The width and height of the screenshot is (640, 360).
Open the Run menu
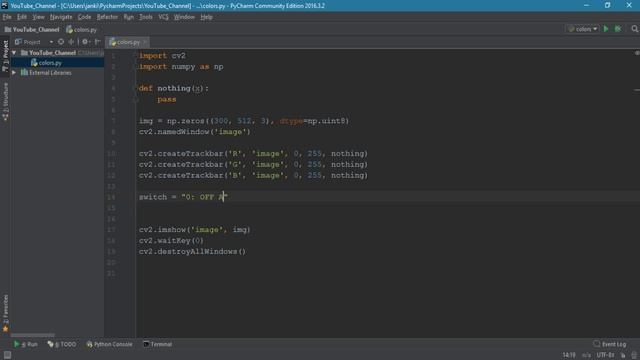click(x=129, y=17)
